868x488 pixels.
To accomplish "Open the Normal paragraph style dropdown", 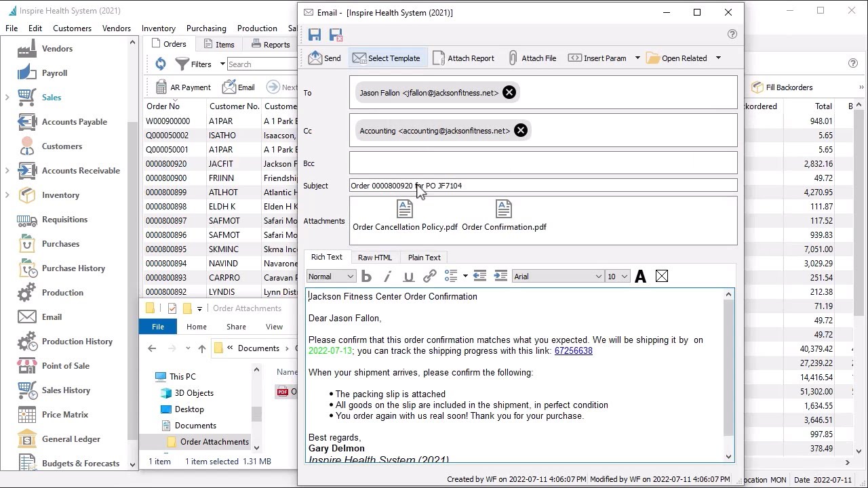I will point(331,277).
